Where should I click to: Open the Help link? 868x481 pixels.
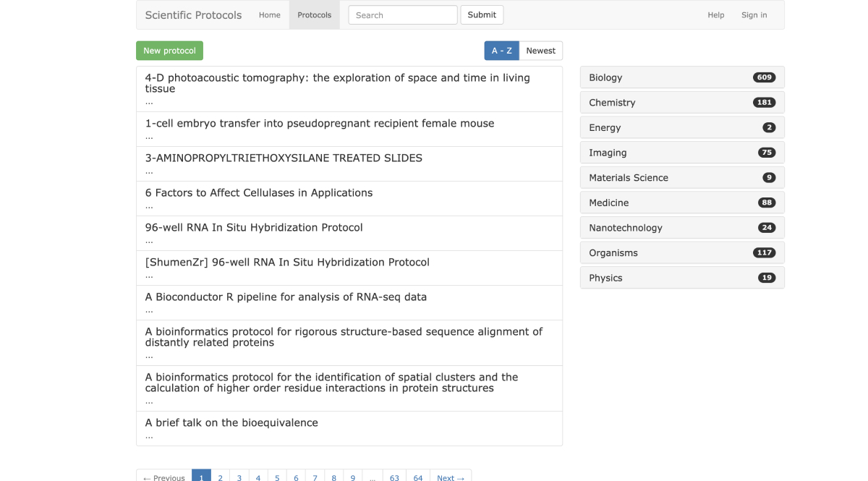click(x=715, y=15)
